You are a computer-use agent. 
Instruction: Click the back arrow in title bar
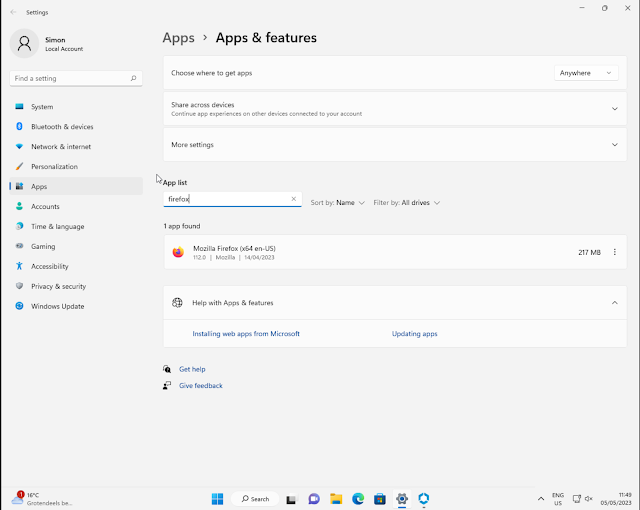coord(13,12)
